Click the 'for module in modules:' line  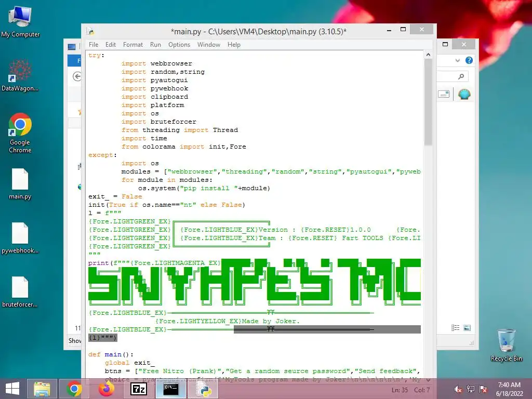pyautogui.click(x=167, y=180)
